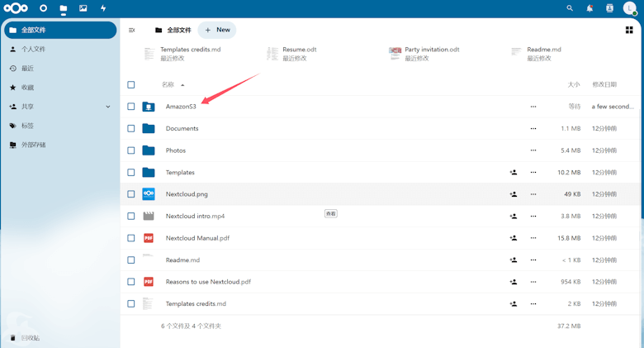Viewport: 644px width, 348px height.
Task: Tick the checkbox for Nextcloud Manual.pdf
Action: click(131, 238)
